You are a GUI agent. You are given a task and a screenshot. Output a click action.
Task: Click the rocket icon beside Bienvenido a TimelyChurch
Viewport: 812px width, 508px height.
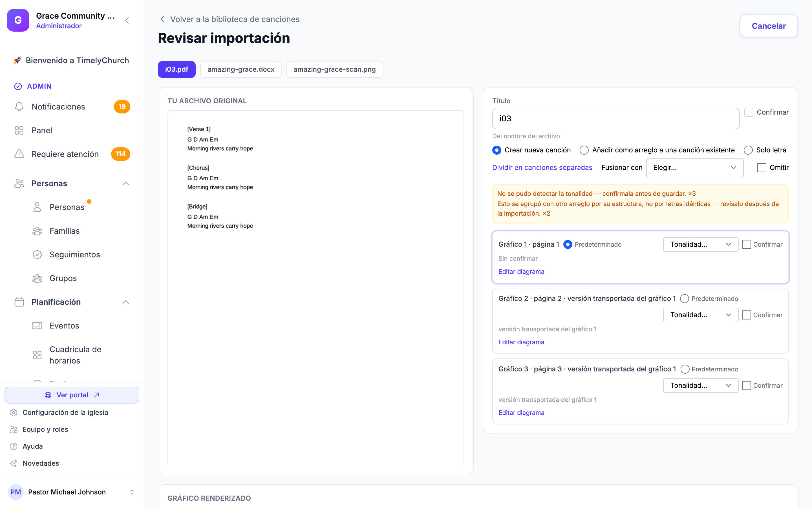coord(17,60)
